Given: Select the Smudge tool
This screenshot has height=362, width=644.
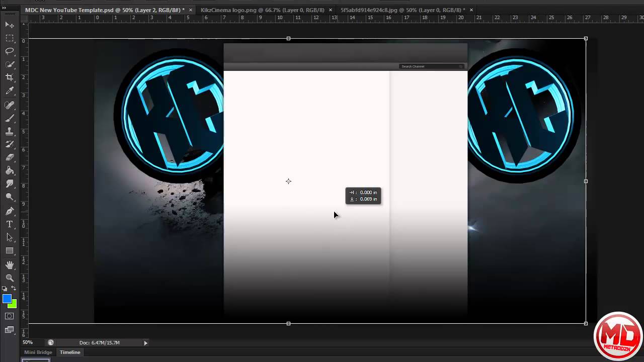Looking at the screenshot, I should [x=10, y=184].
